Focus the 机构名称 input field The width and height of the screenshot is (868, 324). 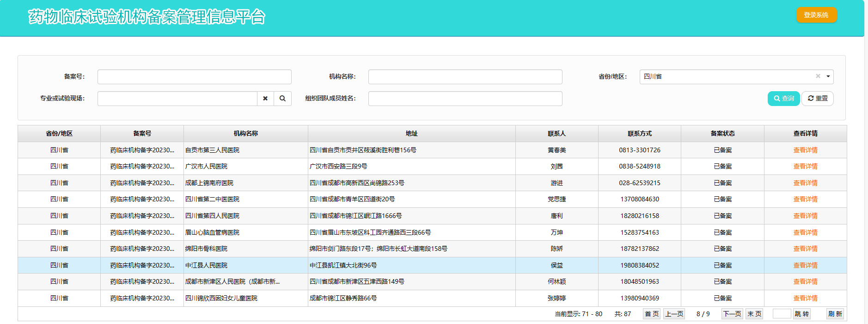tap(465, 77)
